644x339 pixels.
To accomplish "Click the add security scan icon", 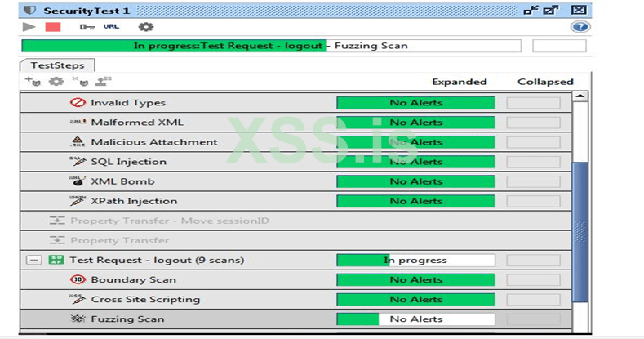I will point(33,81).
